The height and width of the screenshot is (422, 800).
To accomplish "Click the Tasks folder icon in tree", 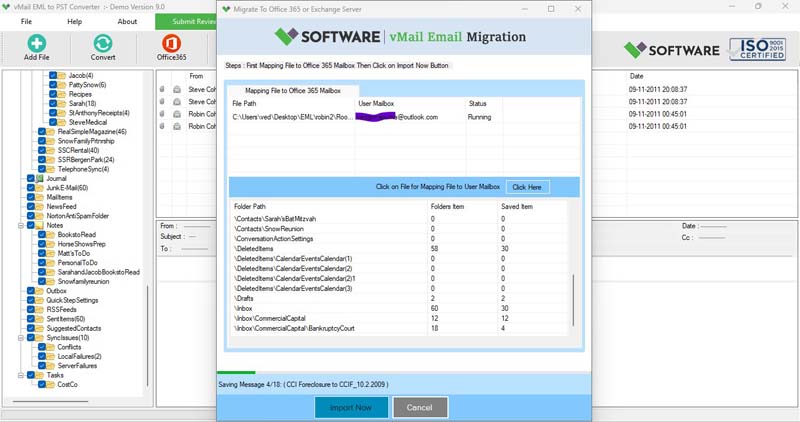I will [40, 375].
